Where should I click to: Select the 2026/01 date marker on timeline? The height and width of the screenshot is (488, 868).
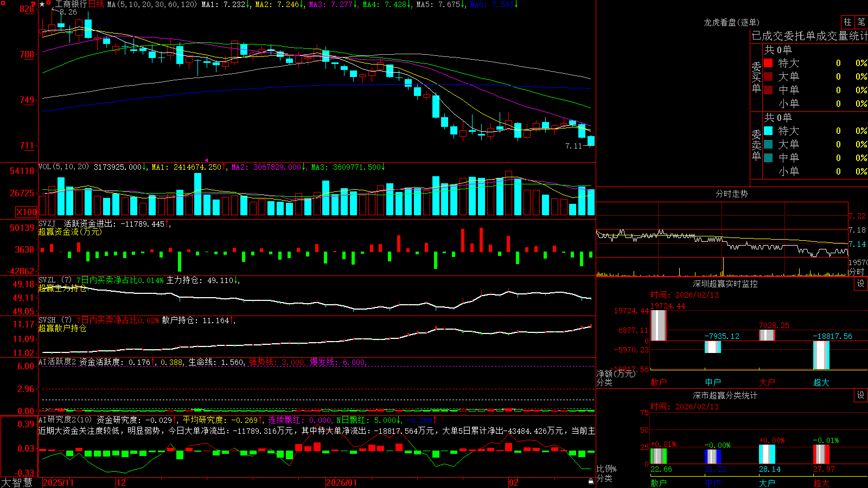341,483
